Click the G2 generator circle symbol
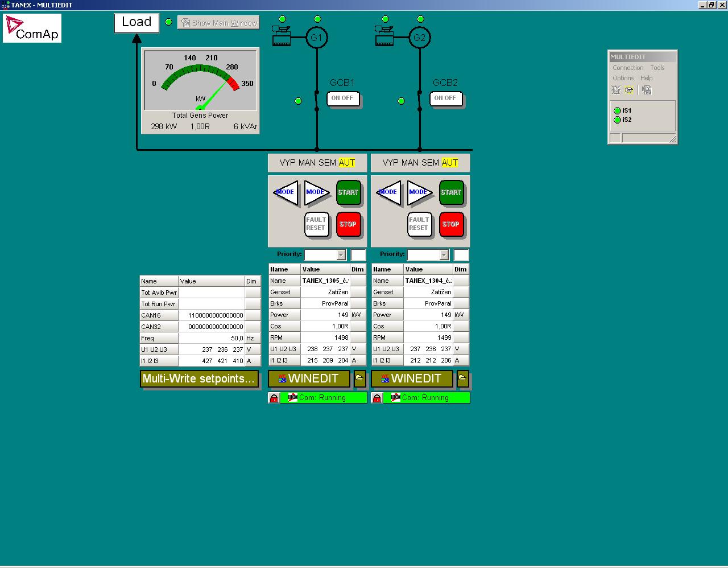This screenshot has width=728, height=568. coord(419,38)
